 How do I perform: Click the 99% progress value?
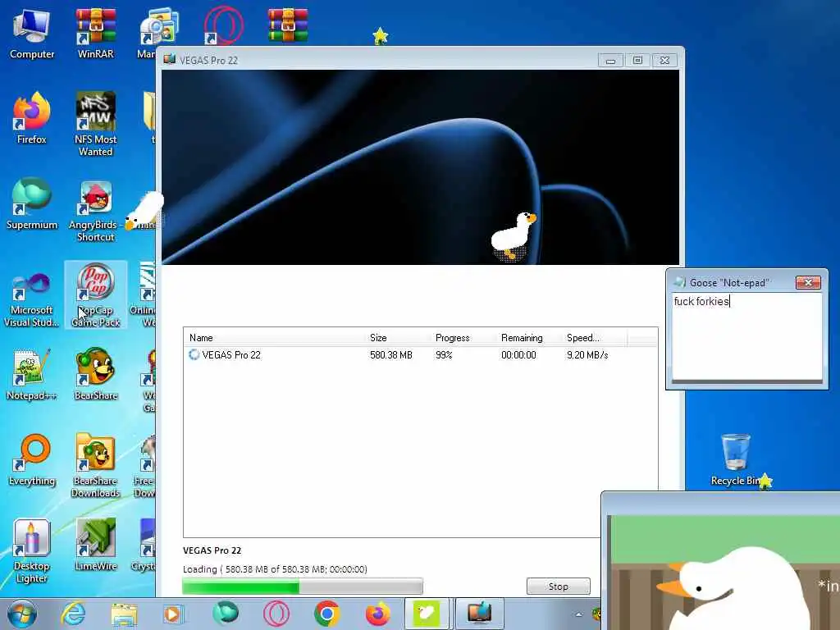(444, 354)
